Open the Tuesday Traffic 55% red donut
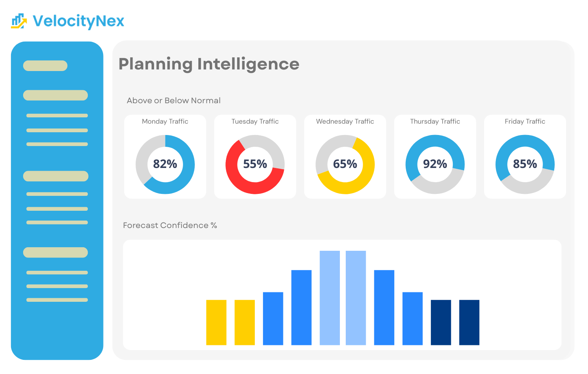This screenshot has width=588, height=374. pos(255,164)
